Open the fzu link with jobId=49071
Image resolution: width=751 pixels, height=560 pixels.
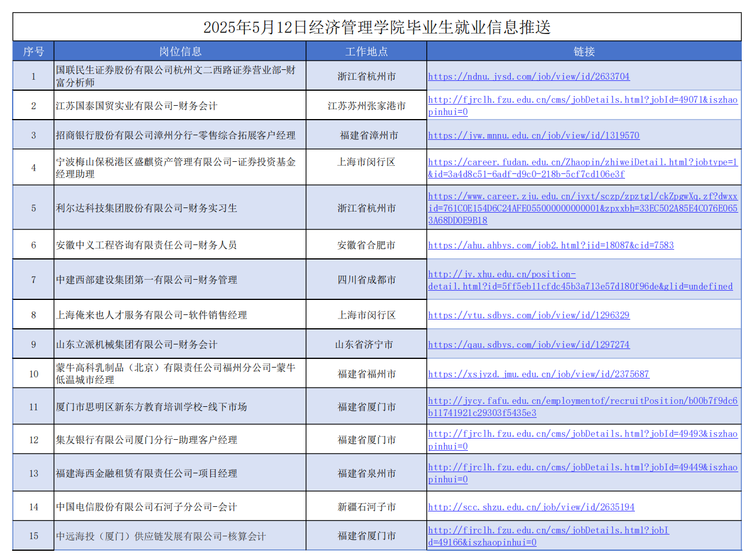tap(582, 100)
